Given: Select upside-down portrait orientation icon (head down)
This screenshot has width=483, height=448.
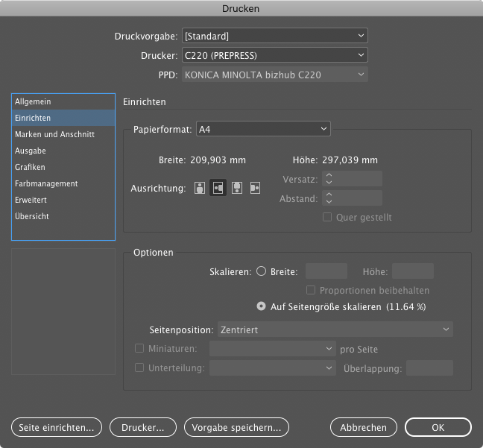Looking at the screenshot, I should tap(237, 188).
